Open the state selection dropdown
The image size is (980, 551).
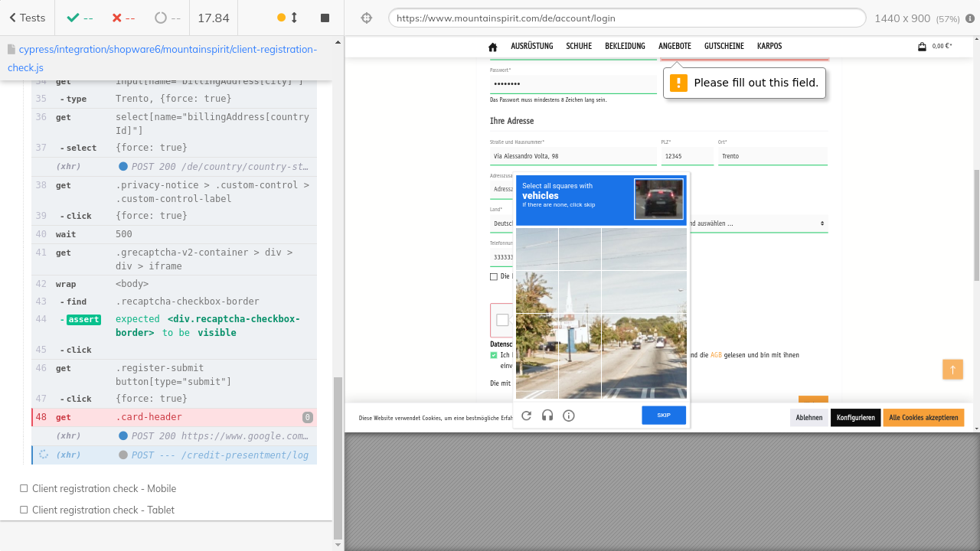758,223
